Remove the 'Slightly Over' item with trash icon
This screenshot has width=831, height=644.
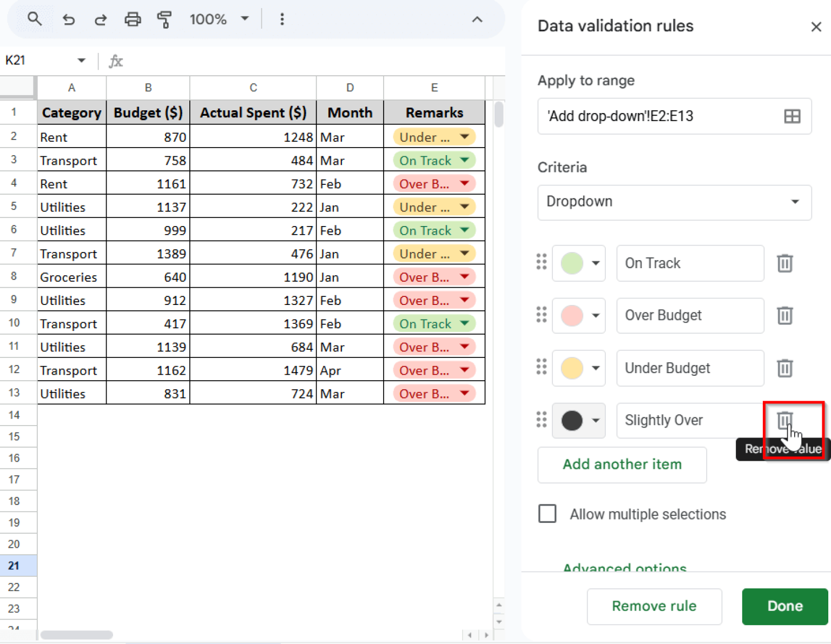(784, 420)
